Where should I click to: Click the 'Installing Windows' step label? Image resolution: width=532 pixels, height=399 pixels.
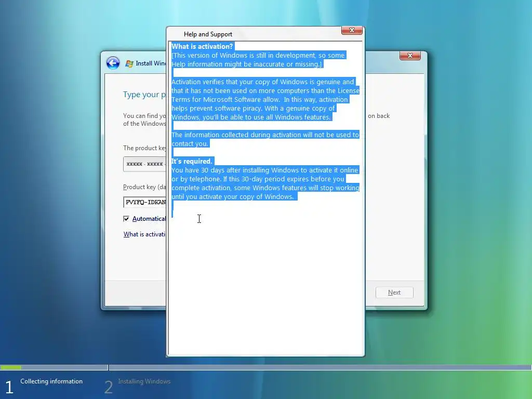coord(144,381)
